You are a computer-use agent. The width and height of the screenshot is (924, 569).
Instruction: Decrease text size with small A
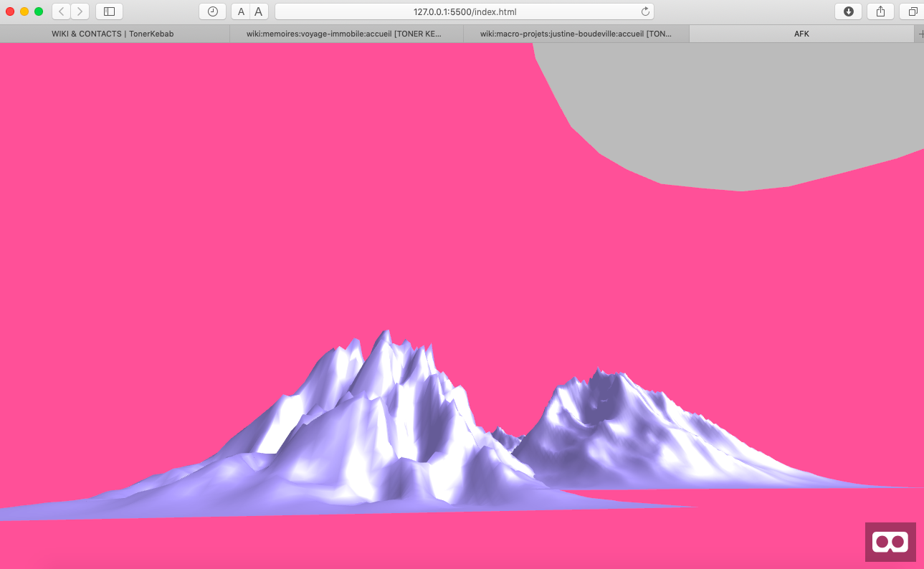241,11
